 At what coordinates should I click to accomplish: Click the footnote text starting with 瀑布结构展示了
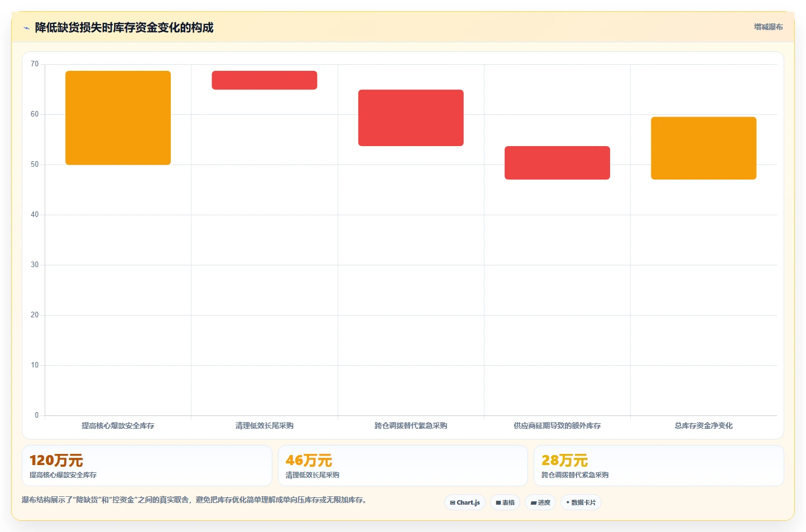point(194,500)
